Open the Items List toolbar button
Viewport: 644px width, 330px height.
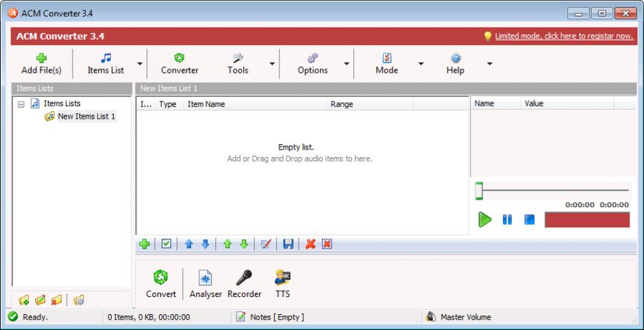coord(106,64)
